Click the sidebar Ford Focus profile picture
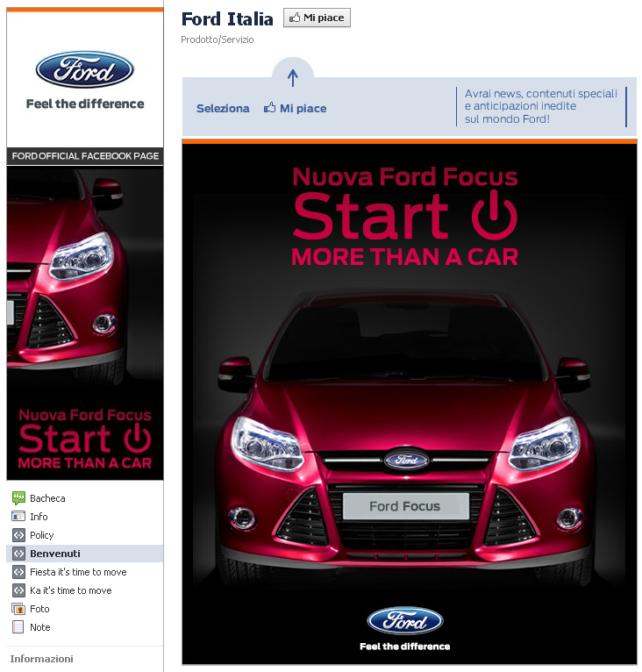The height and width of the screenshot is (672, 642). coord(85,322)
